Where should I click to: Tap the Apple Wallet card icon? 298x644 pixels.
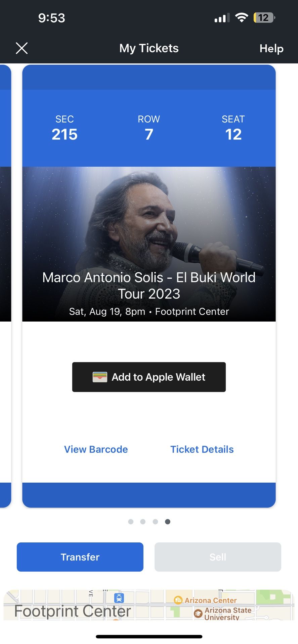coord(100,377)
